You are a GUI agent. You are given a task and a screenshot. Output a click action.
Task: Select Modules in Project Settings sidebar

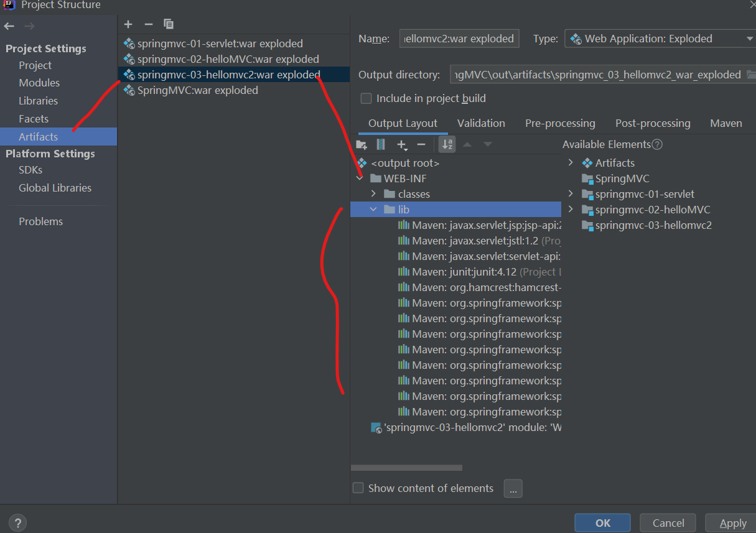click(x=39, y=83)
